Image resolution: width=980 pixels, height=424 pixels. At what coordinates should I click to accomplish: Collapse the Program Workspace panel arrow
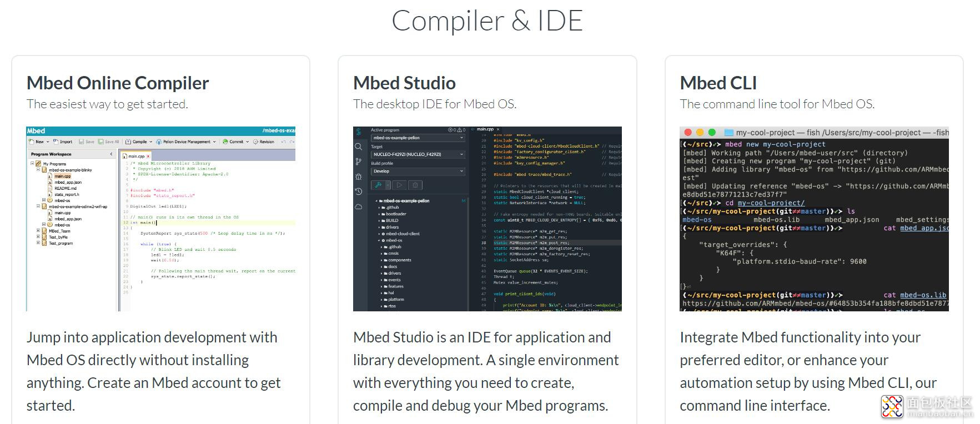[x=111, y=154]
